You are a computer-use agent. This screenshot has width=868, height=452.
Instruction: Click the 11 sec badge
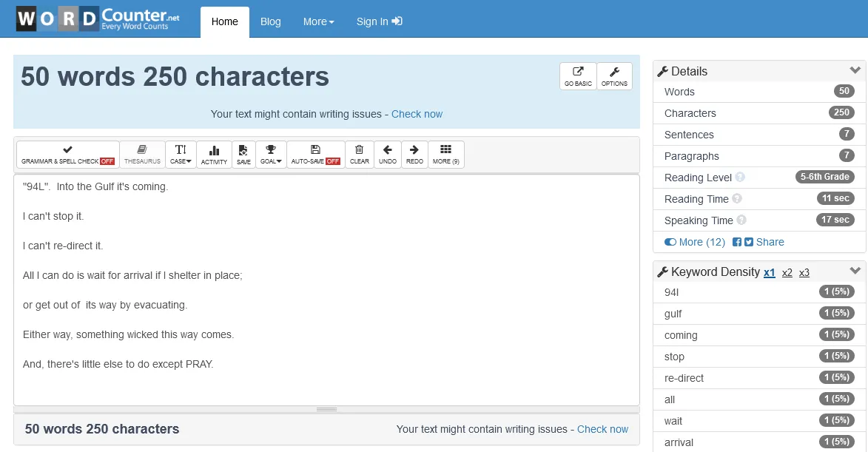tap(835, 198)
